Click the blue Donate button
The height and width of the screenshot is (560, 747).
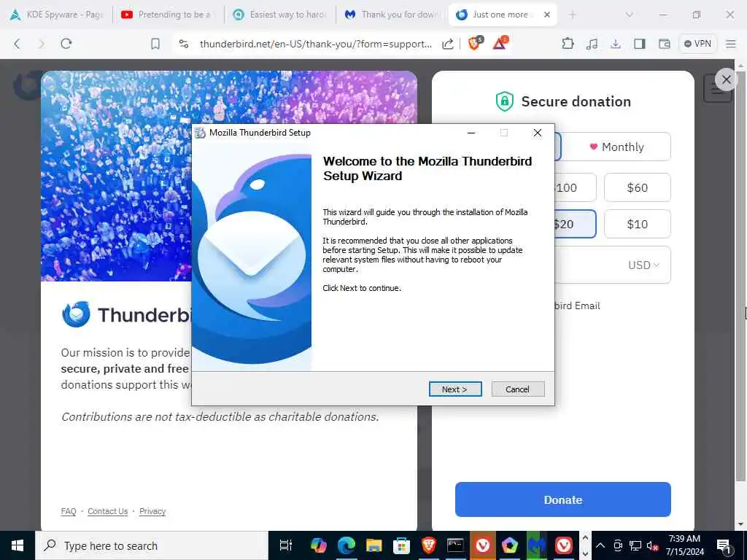tap(562, 499)
